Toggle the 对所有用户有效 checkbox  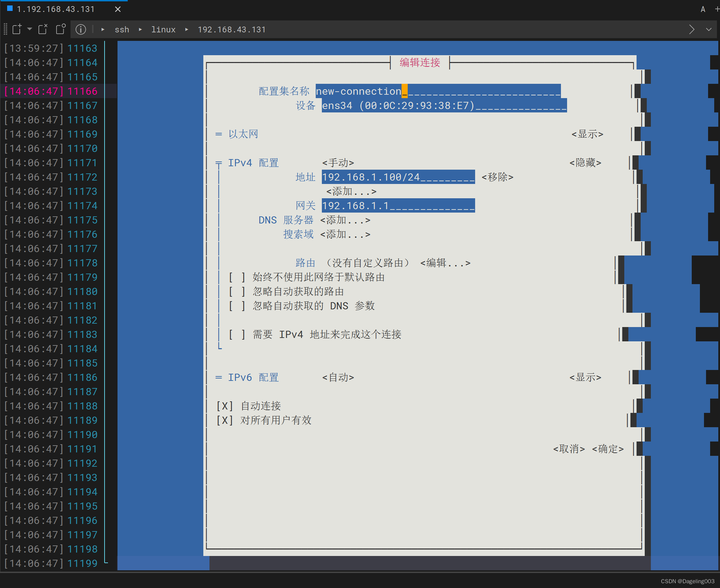coord(225,420)
